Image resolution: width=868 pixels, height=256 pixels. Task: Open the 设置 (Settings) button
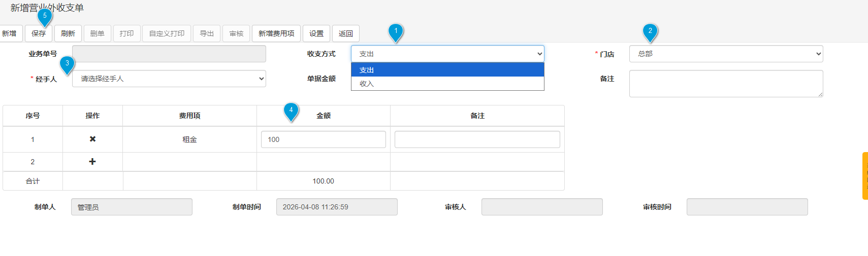pyautogui.click(x=316, y=33)
